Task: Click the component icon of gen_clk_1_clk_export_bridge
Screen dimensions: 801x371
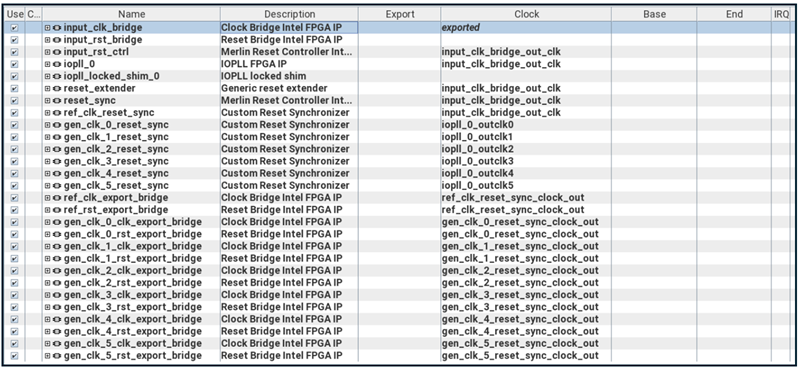Action: (56, 246)
